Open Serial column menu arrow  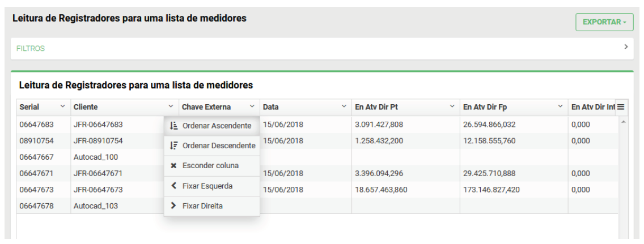click(x=62, y=106)
